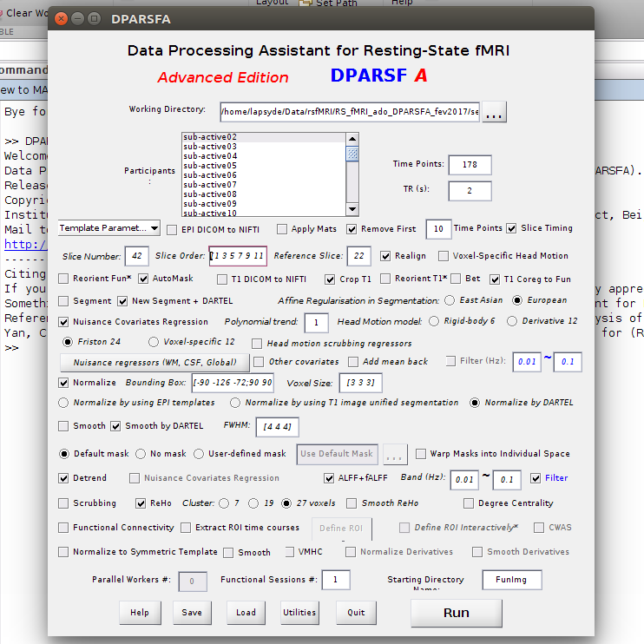Enable T1 DICOM to NIFTI checkbox

[222, 279]
